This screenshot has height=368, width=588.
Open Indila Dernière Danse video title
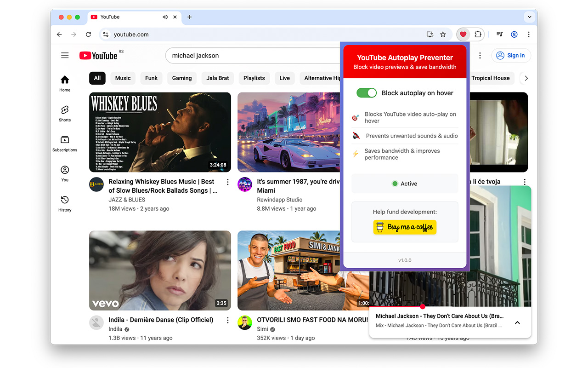(x=161, y=320)
